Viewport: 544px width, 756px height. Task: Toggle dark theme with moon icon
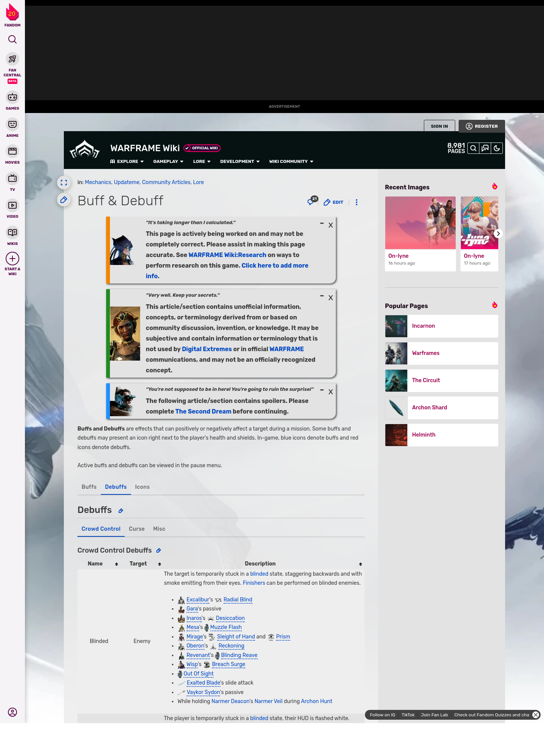[497, 148]
